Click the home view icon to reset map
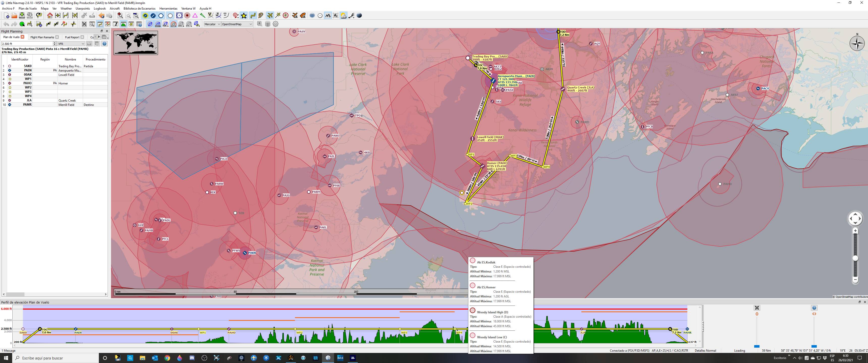 click(50, 15)
